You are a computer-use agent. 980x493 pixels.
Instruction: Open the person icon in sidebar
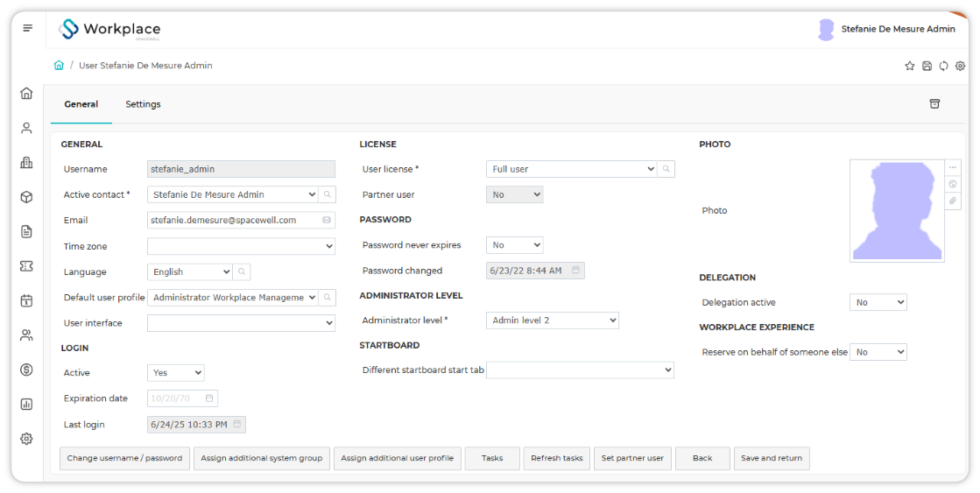26,128
